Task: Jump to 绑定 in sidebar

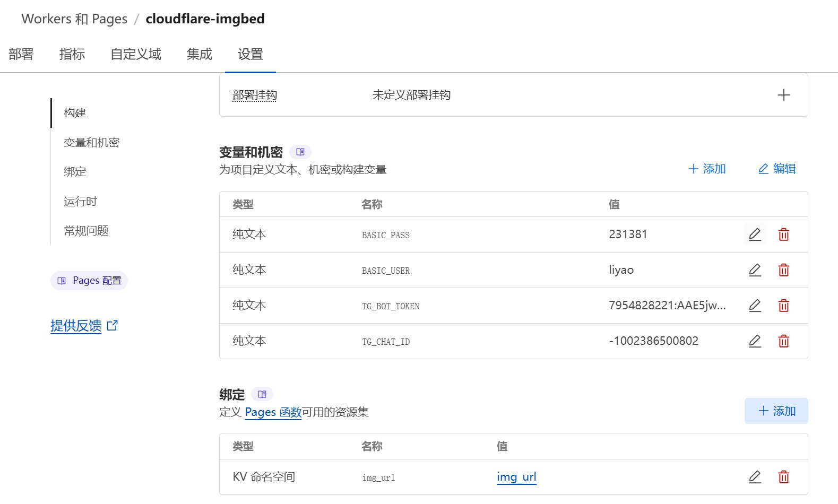Action: click(75, 171)
